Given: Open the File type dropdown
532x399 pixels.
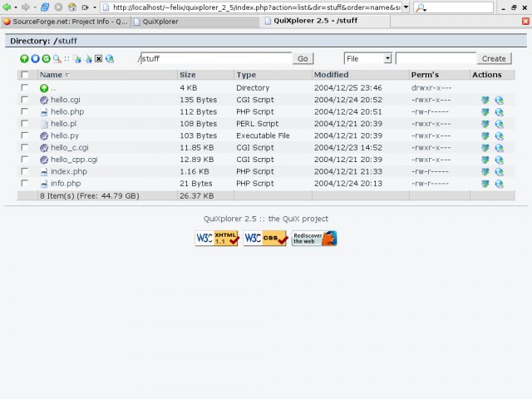Looking at the screenshot, I should [x=367, y=59].
